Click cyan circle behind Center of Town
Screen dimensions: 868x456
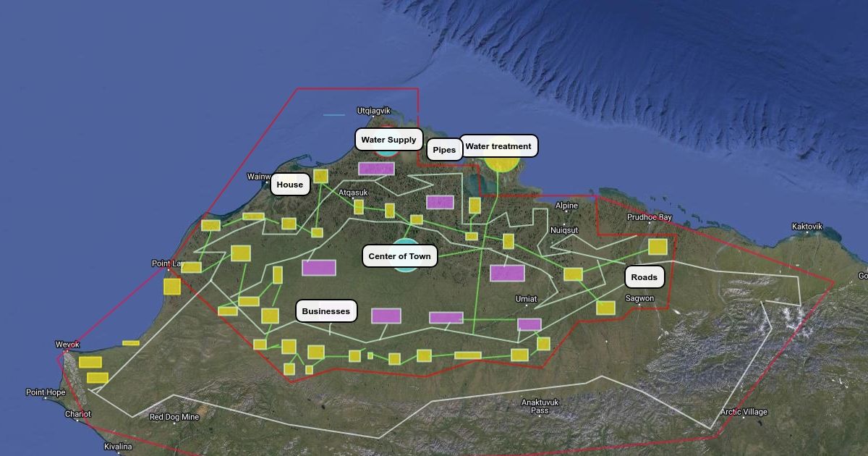pos(405,255)
